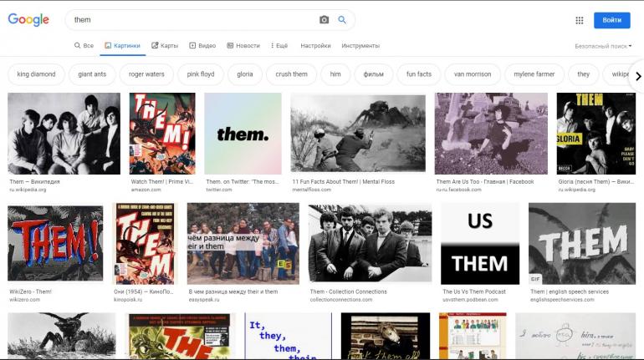Screen dimensions: 644x360
Task: Open the Google apps grid
Action: (579, 20)
